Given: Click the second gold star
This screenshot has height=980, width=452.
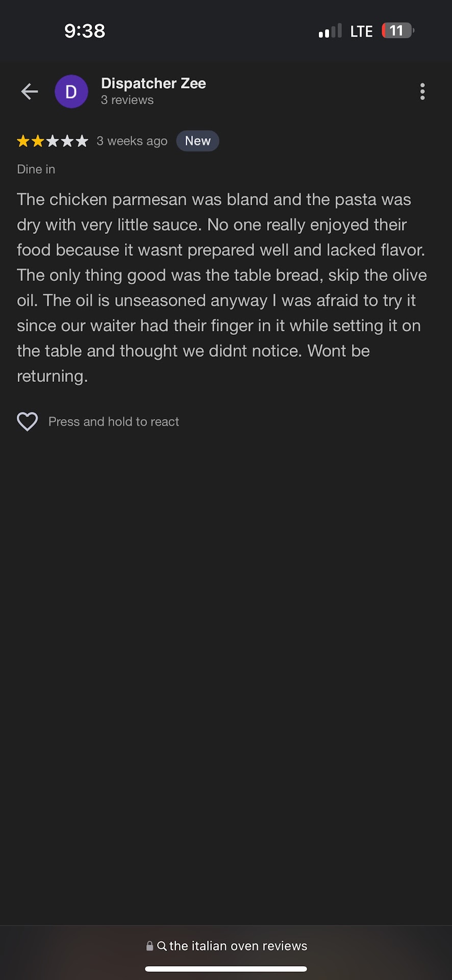Looking at the screenshot, I should 38,141.
